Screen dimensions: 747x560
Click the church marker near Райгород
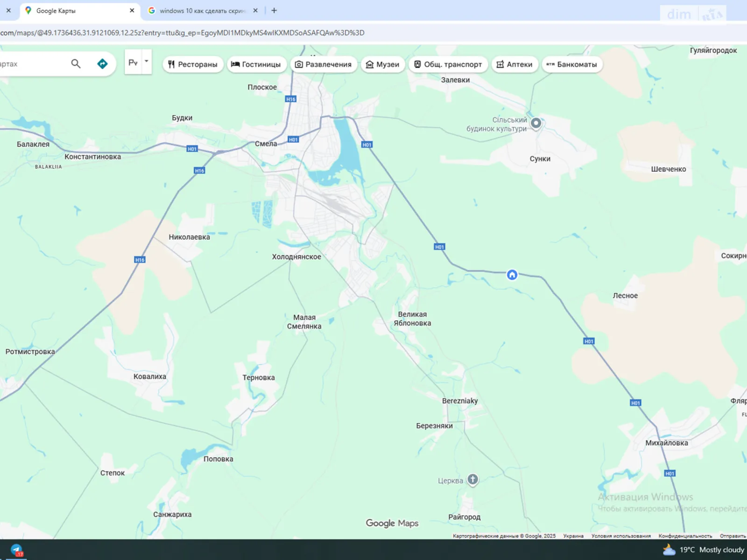(x=472, y=479)
